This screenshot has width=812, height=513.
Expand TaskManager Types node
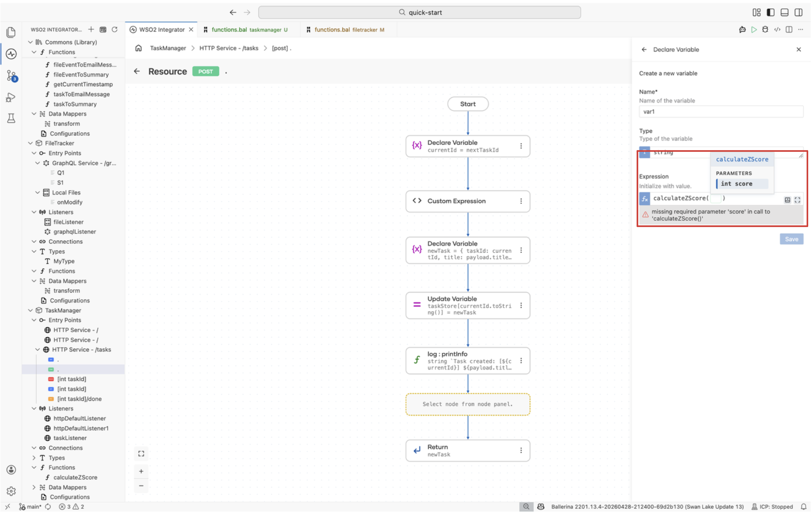coord(34,457)
